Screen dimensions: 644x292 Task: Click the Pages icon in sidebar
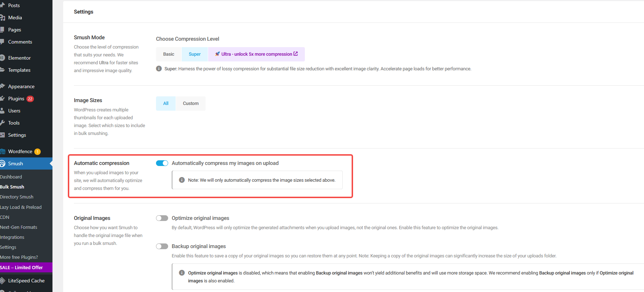(2, 30)
